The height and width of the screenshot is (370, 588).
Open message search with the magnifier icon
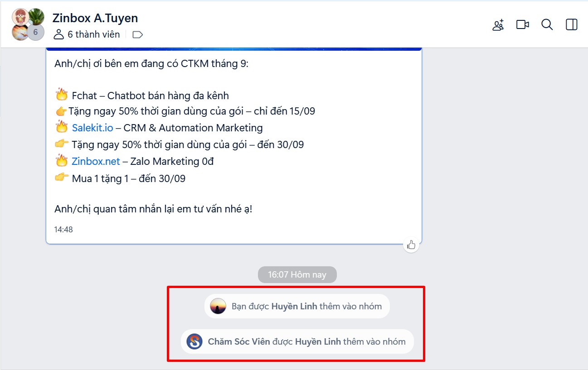pos(547,25)
